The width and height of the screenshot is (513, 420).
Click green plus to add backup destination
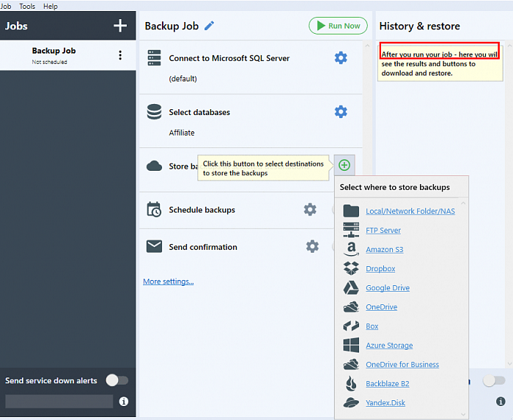coord(344,165)
